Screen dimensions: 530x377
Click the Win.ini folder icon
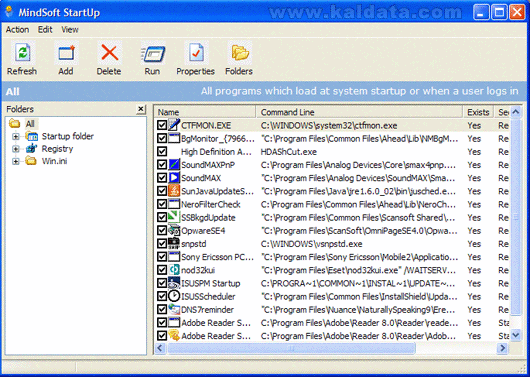(31, 161)
